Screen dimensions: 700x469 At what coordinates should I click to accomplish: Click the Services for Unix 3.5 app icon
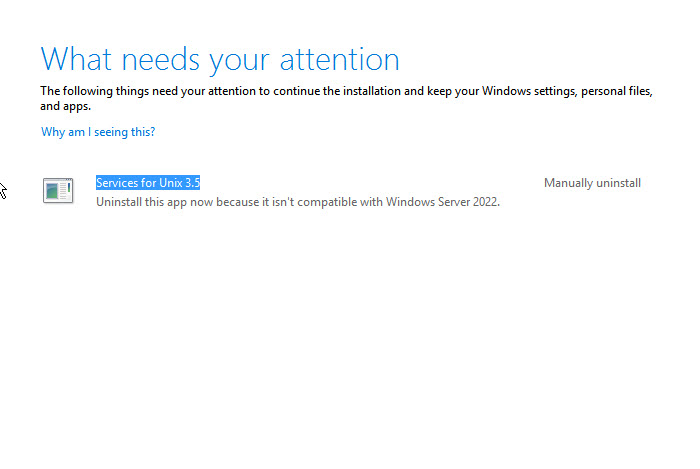tap(58, 191)
